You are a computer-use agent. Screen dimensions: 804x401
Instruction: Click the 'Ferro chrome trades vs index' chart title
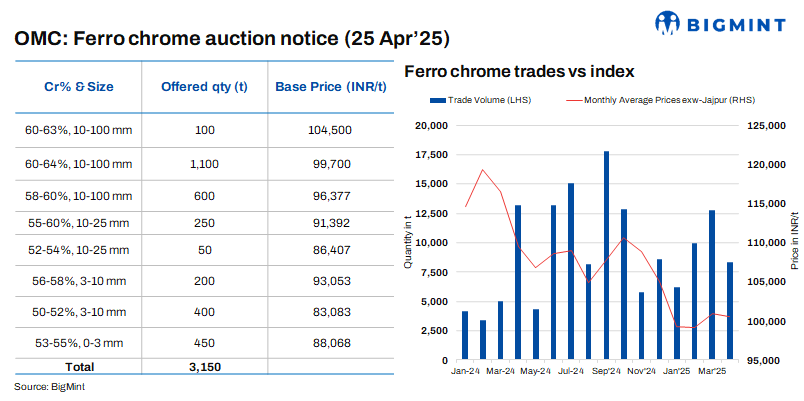pos(518,72)
